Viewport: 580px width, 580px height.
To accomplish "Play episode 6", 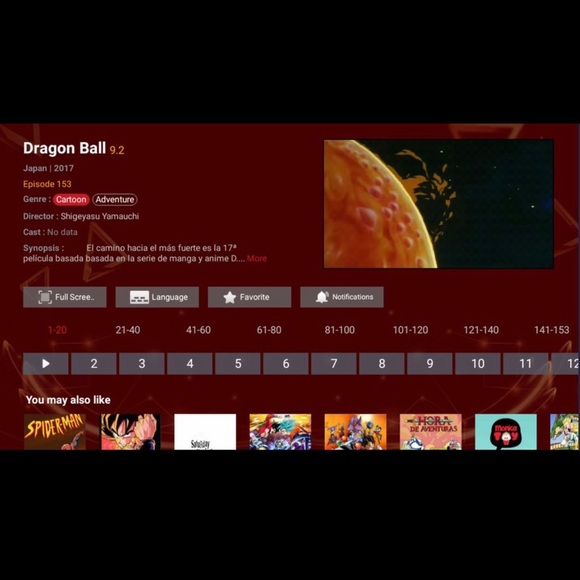I will click(286, 364).
